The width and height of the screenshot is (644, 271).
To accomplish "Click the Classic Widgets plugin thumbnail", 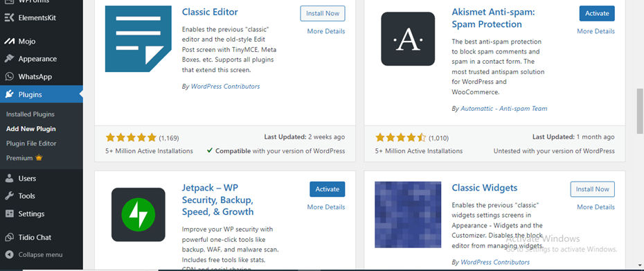I will [x=408, y=215].
